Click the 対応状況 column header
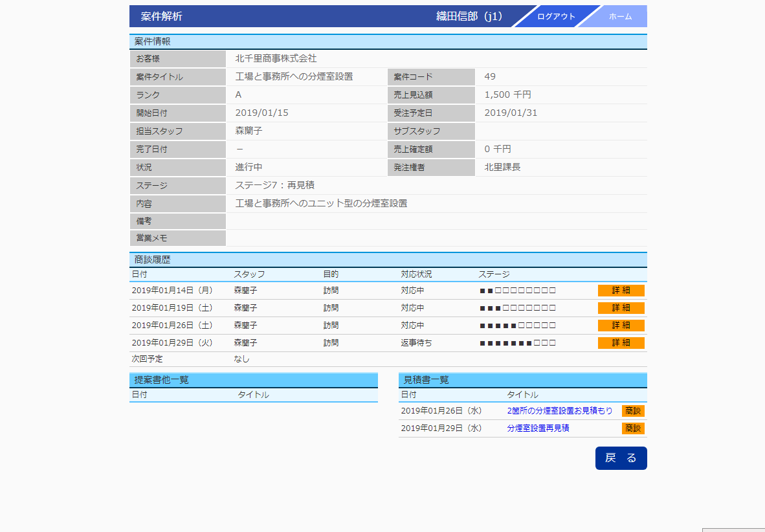Viewport: 765px width, 532px height. coord(416,274)
